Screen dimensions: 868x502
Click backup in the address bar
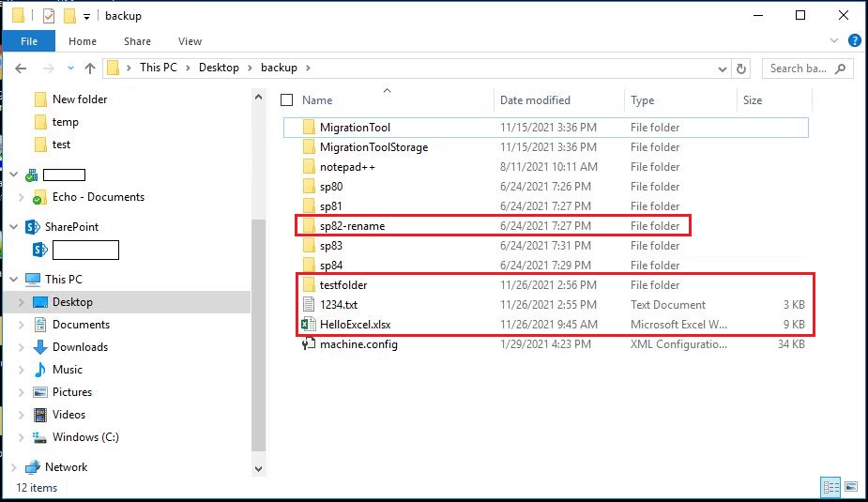click(279, 68)
